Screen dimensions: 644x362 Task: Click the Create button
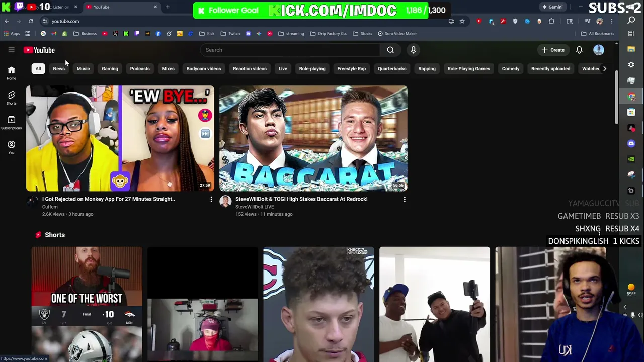point(553,50)
